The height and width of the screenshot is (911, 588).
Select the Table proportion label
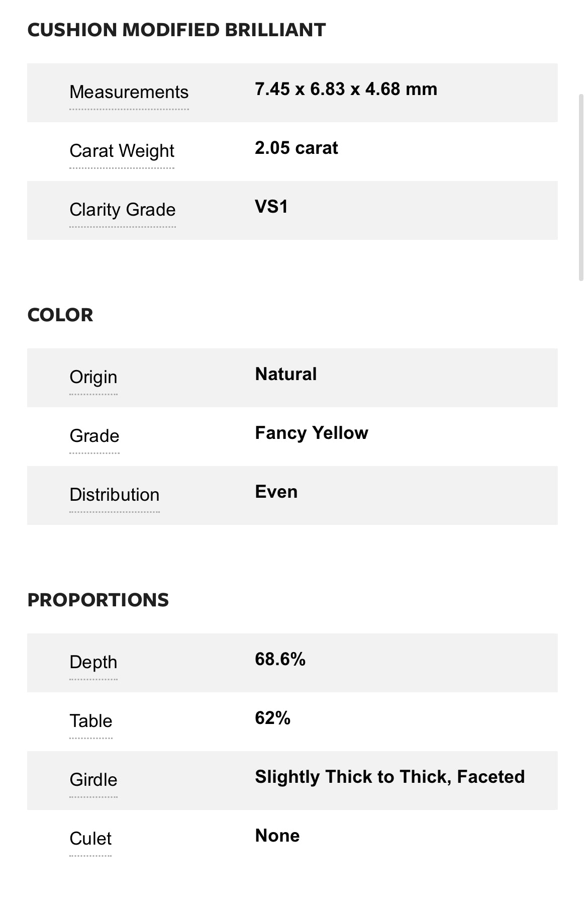tap(90, 721)
